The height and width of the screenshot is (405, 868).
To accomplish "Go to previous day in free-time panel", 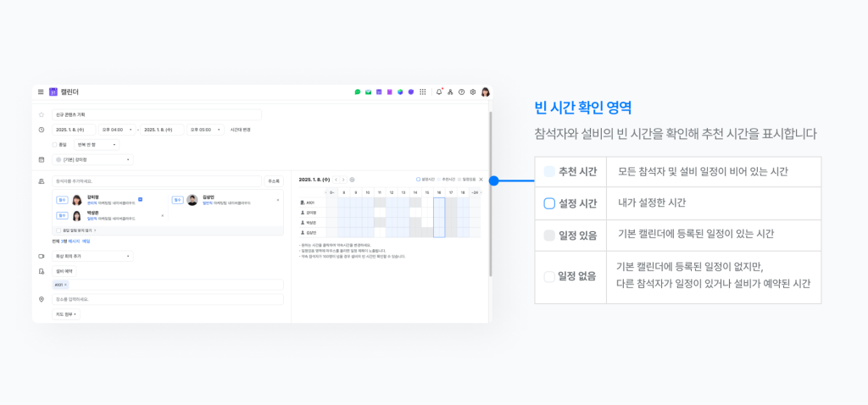I will [336, 180].
